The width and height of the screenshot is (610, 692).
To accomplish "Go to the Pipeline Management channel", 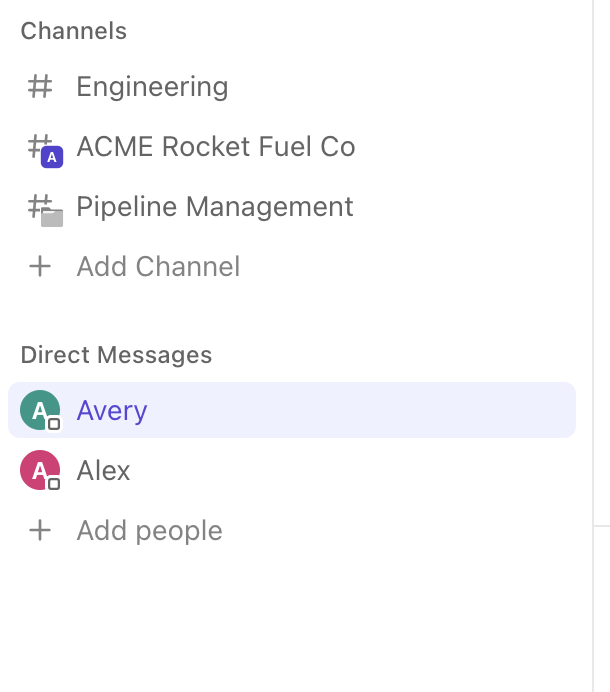I will coord(215,207).
